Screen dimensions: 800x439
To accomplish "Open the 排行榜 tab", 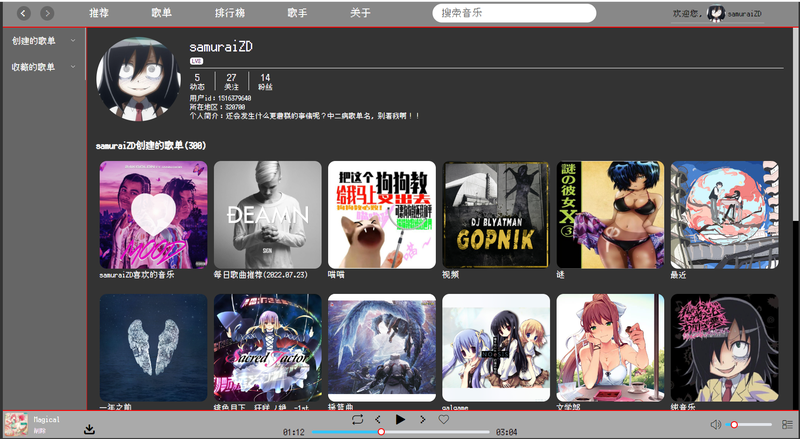I will (x=230, y=13).
